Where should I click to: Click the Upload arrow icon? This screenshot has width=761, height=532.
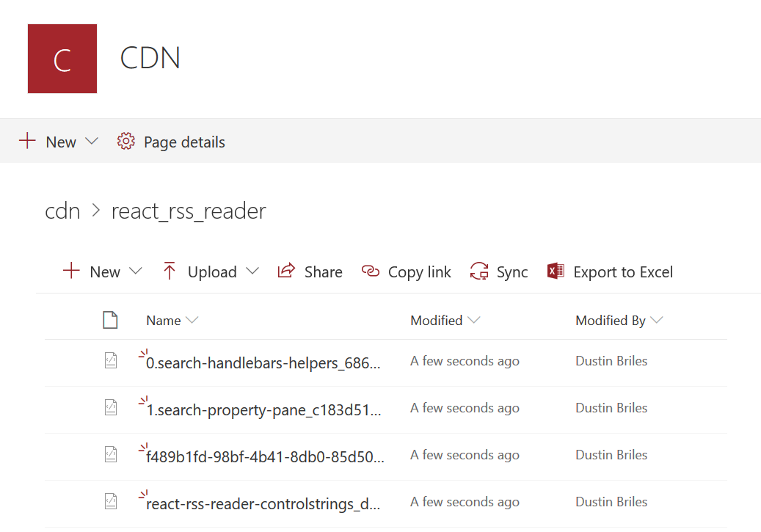pos(170,271)
